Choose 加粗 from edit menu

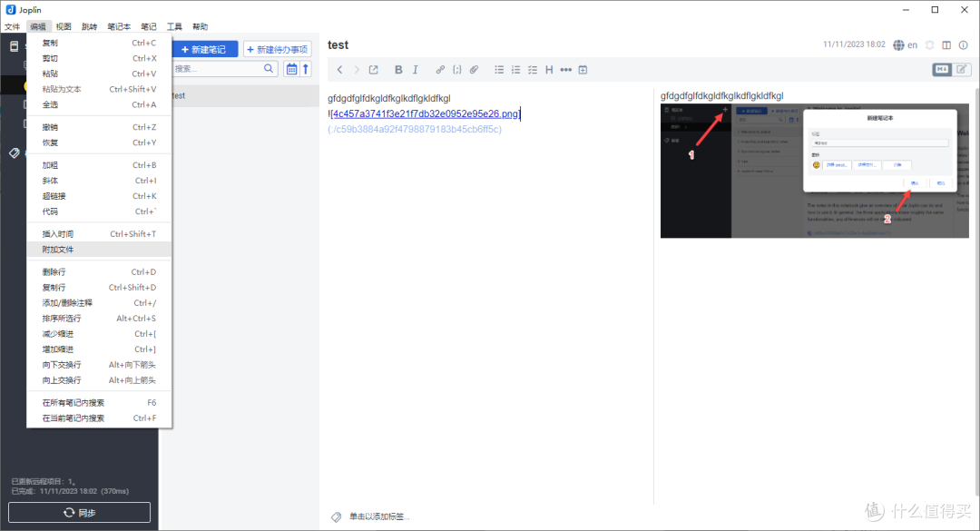coord(99,165)
